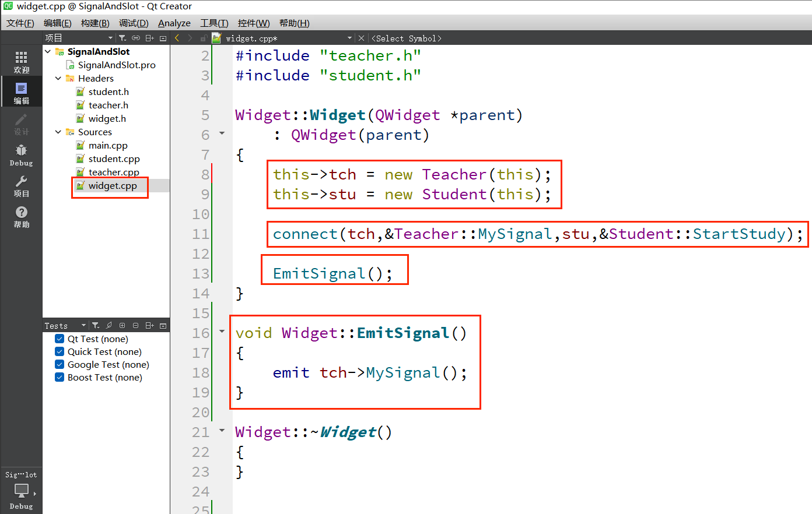Close the Tests side panel pane
Screen dimensions: 812x514
point(163,325)
